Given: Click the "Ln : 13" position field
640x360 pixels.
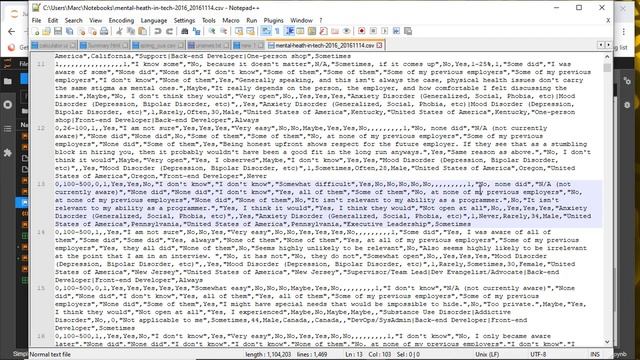Looking at the screenshot, I should point(353,354).
